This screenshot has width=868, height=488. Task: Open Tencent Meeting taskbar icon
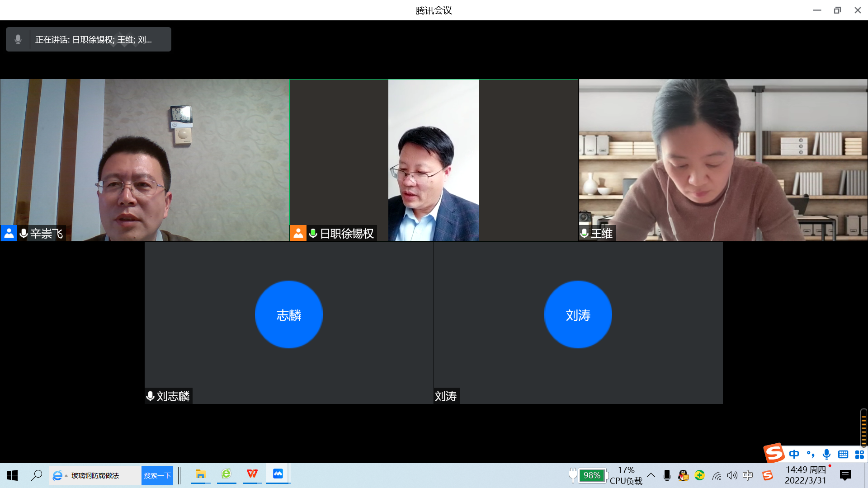pos(278,474)
